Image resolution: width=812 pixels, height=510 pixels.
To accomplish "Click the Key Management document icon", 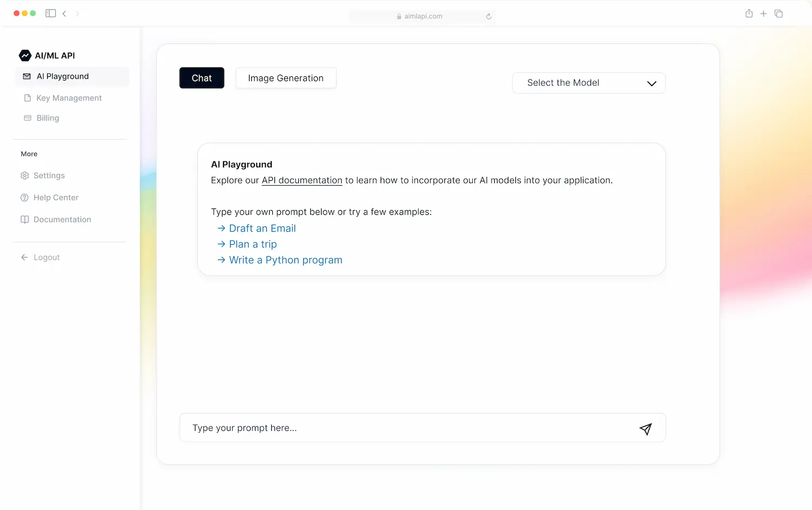I will 27,97.
